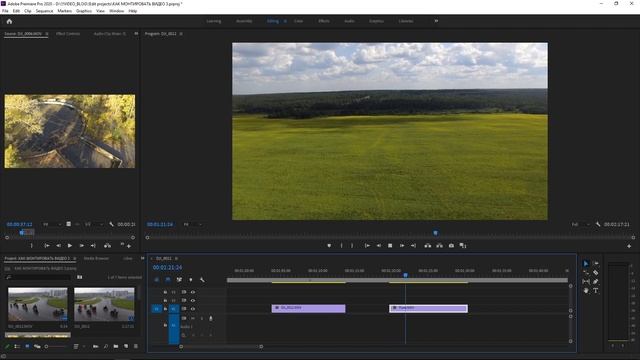This screenshot has height=360, width=640.
Task: Go to In point in Source monitor
Action: pos(47,246)
